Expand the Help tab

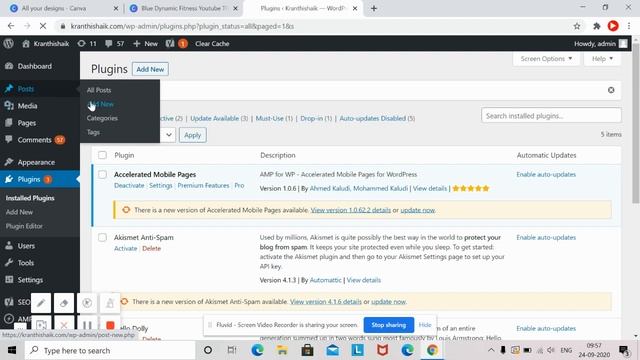[602, 59]
